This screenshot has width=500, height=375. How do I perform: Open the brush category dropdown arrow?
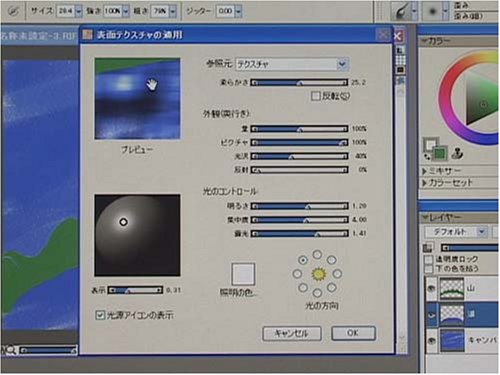click(x=414, y=11)
